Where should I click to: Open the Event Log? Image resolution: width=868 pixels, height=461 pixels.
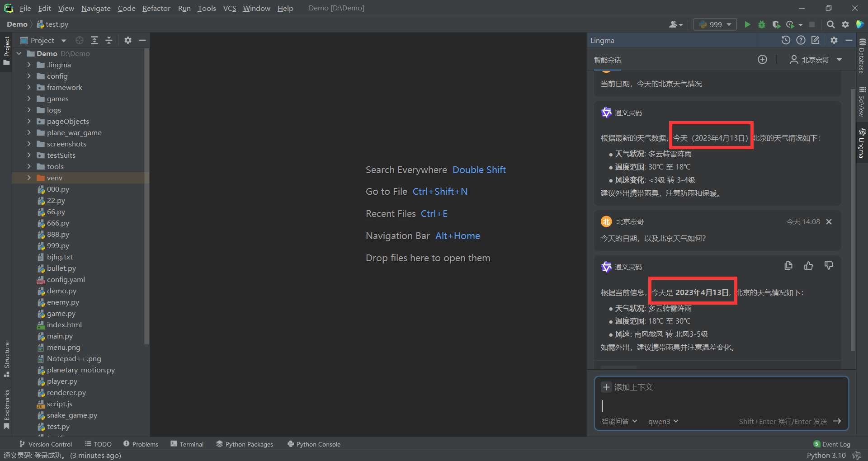(832, 444)
